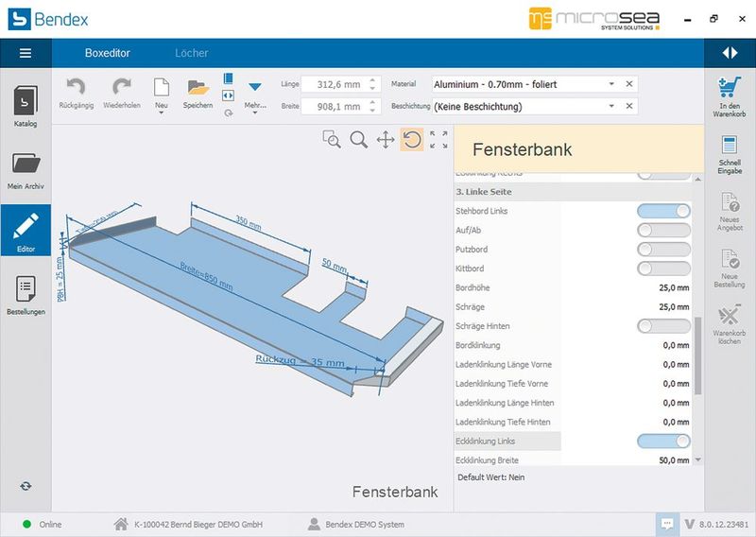Click the Länge input field
The width and height of the screenshot is (756, 537).
335,84
